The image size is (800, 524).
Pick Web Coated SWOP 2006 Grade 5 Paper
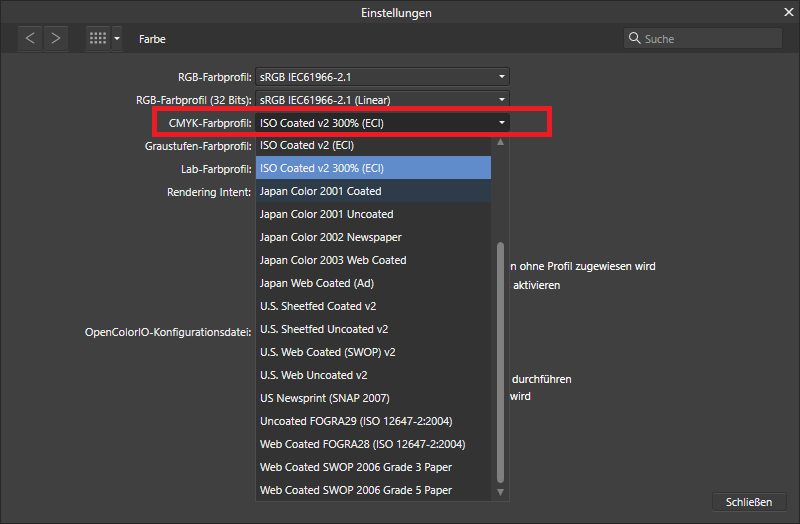pos(373,490)
